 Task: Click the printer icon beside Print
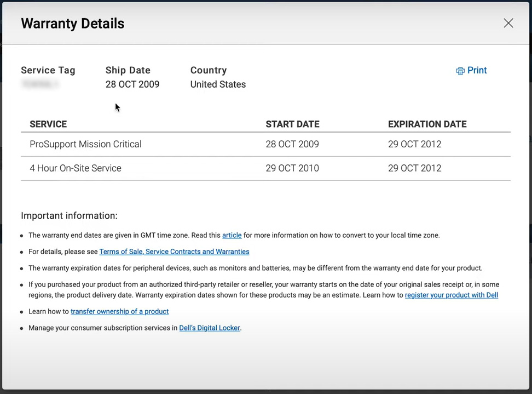point(460,71)
